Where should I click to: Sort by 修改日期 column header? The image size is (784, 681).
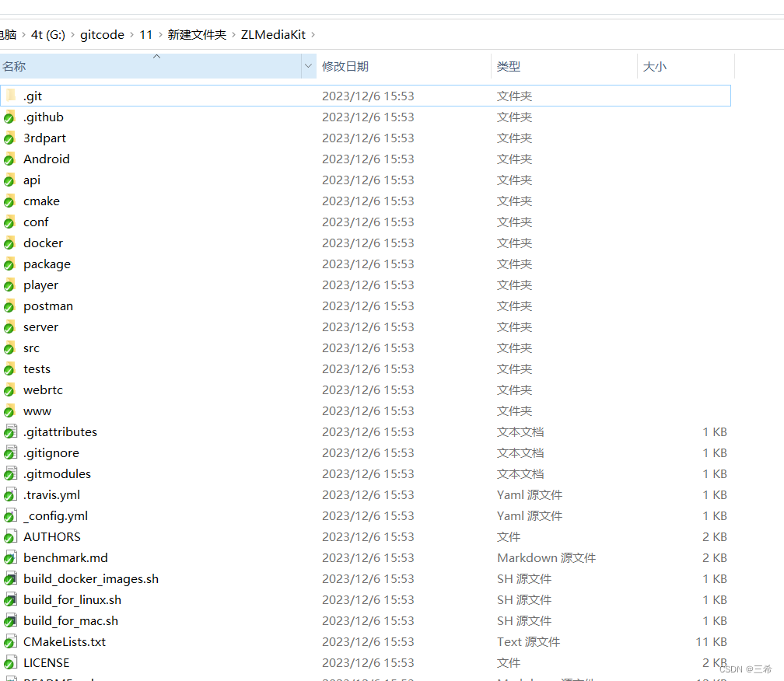coord(404,66)
